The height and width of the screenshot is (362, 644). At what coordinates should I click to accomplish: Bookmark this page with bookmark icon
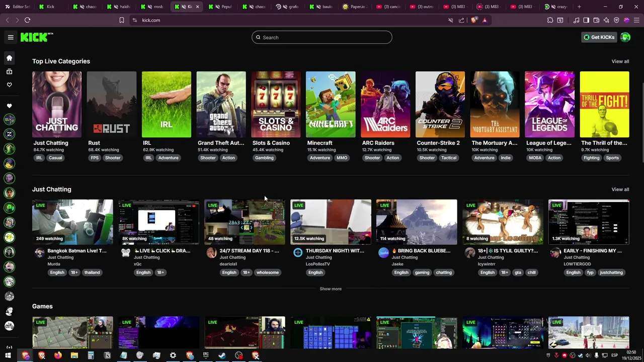click(122, 20)
